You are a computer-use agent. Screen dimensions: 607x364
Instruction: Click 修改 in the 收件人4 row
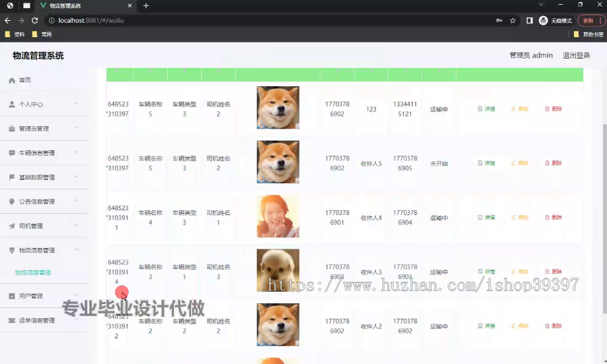coord(520,218)
